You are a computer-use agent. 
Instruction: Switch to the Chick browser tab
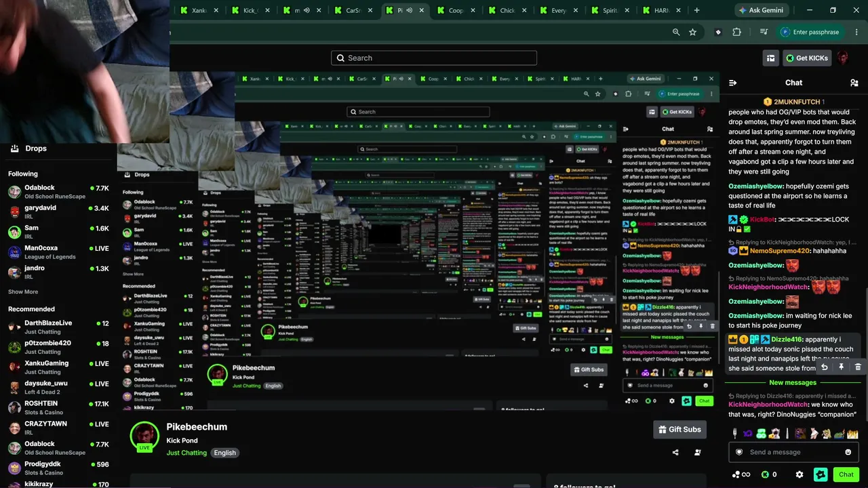click(x=507, y=10)
